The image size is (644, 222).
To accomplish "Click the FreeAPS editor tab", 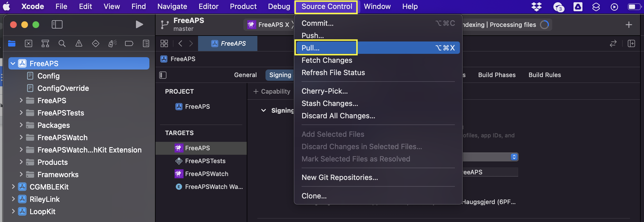I will click(228, 43).
